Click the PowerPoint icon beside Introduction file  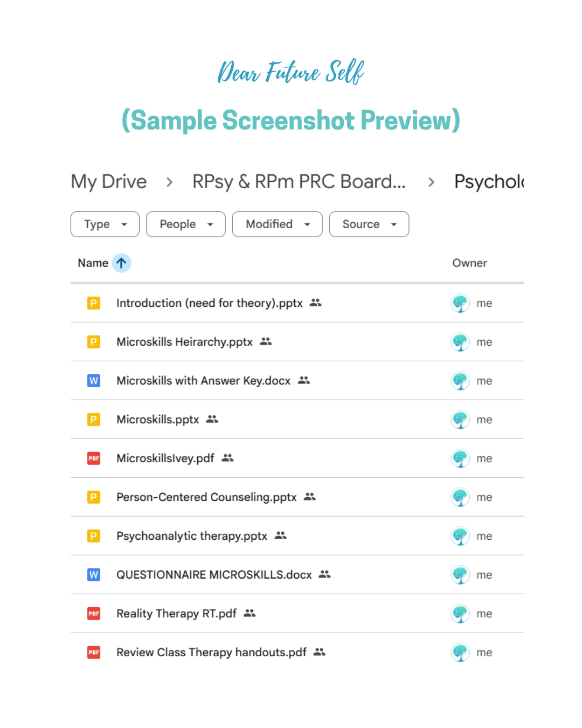click(x=94, y=303)
